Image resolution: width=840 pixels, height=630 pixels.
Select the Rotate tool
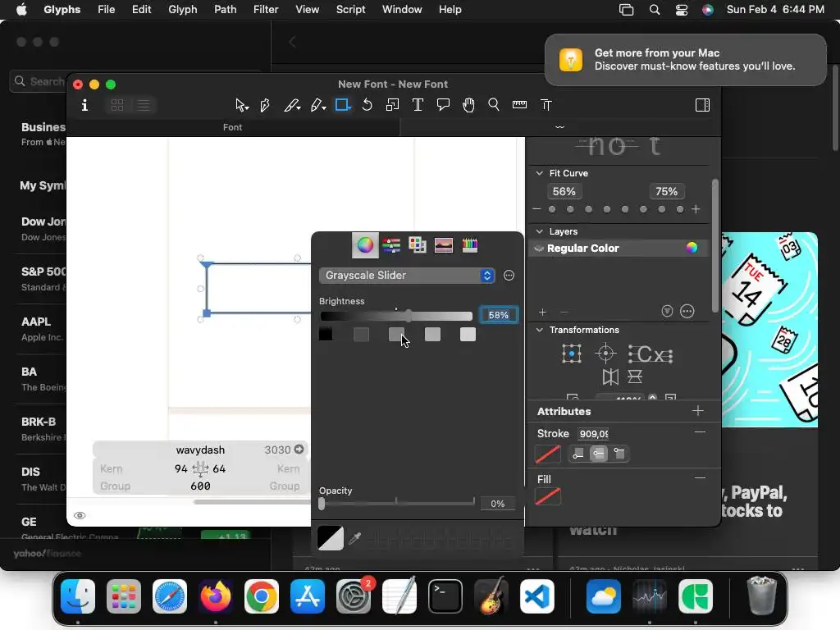pyautogui.click(x=367, y=105)
